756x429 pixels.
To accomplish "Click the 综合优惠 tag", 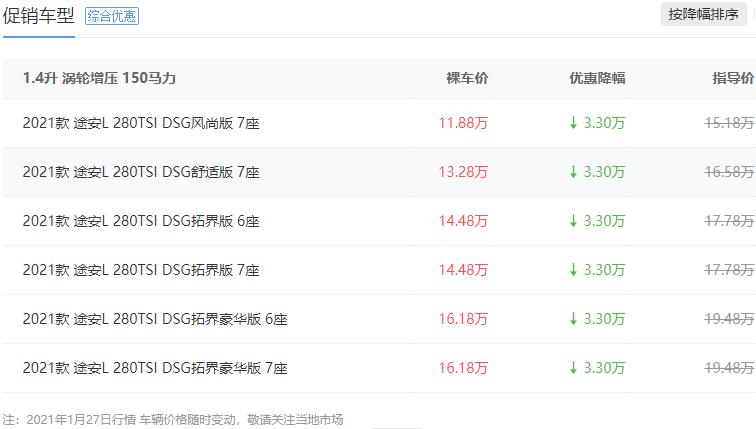I will (112, 16).
